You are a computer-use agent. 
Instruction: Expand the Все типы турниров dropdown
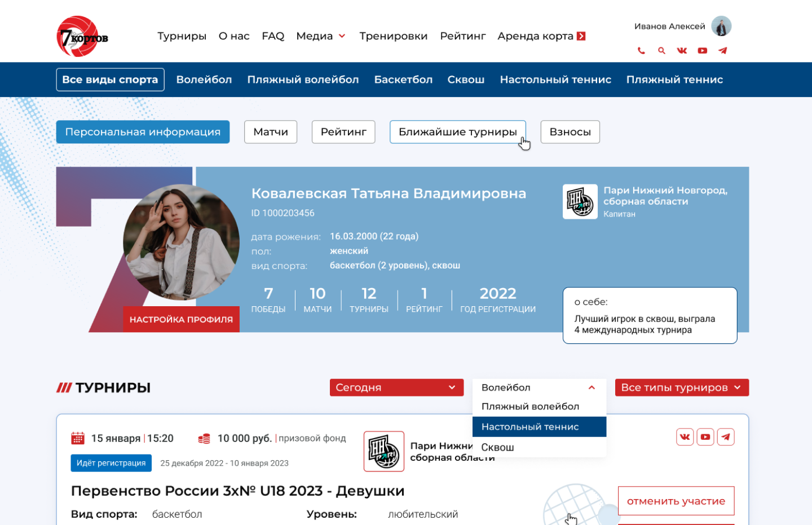point(681,387)
